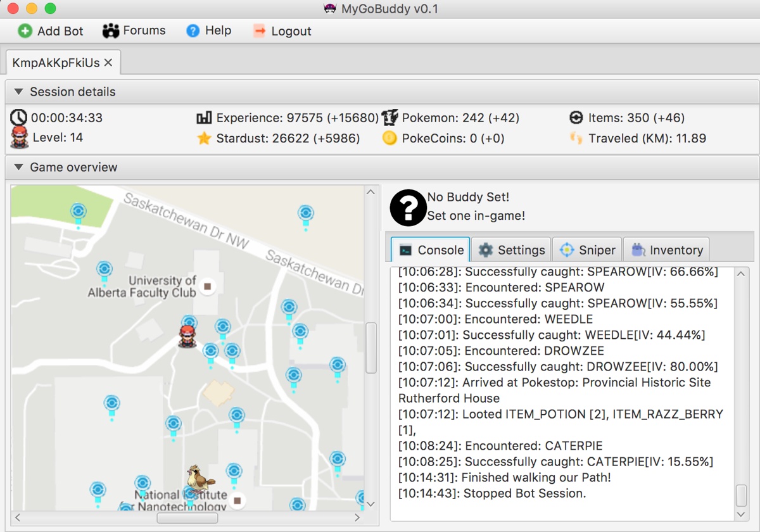Viewport: 760px width, 532px height.
Task: Click the 'Stopped Bot Session.' log line
Action: point(492,493)
